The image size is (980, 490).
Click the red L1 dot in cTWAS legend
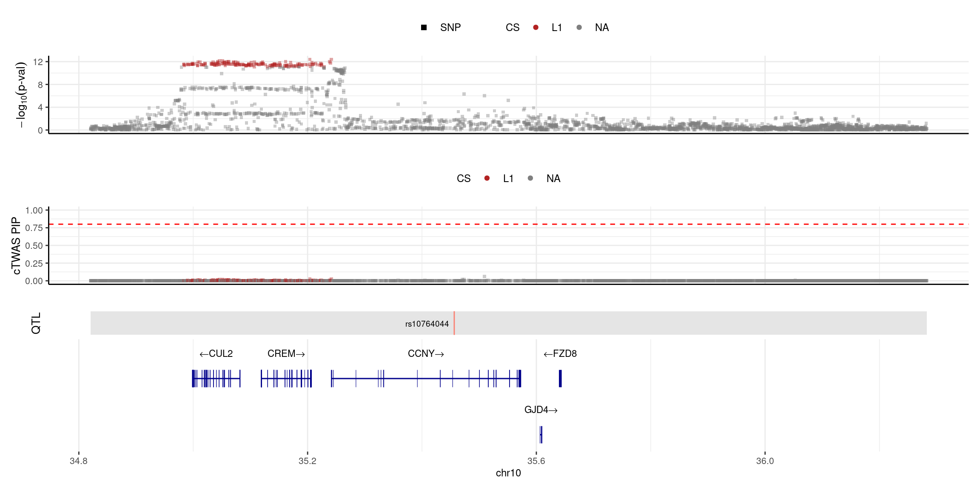[487, 178]
